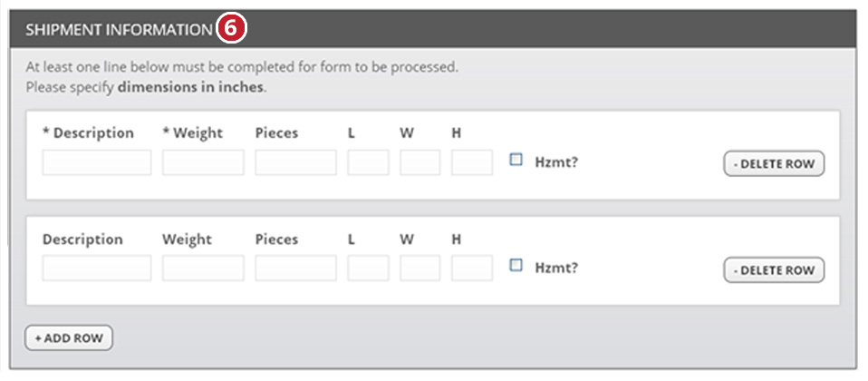
Task: Click first row W dimension field
Action: click(420, 162)
